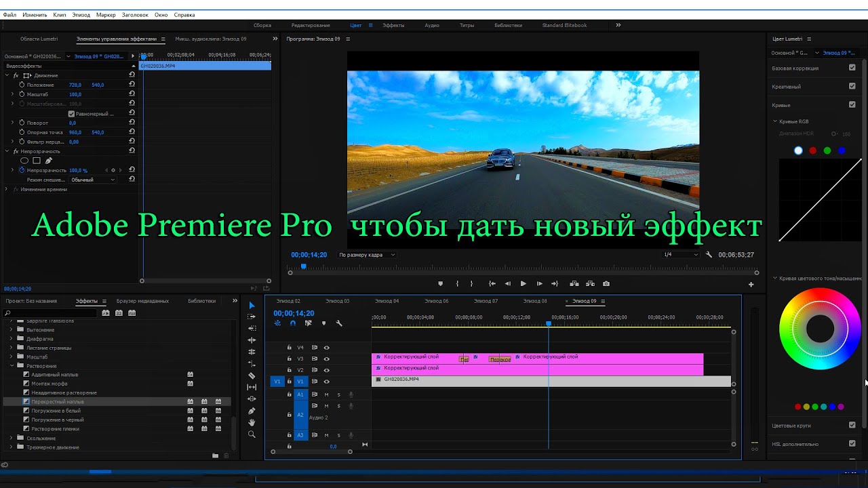Go to In point
This screenshot has height=488, width=868.
[492, 284]
